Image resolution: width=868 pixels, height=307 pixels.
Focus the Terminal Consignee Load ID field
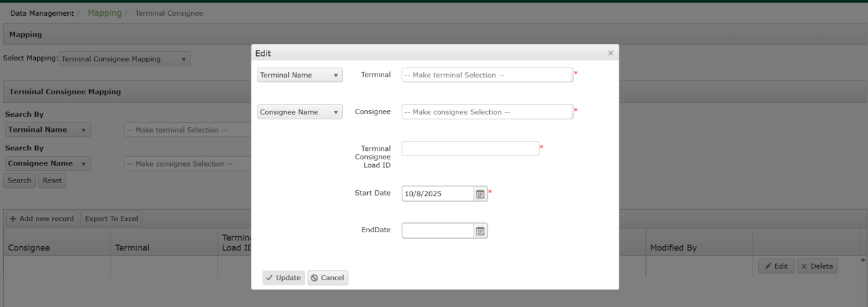[470, 149]
